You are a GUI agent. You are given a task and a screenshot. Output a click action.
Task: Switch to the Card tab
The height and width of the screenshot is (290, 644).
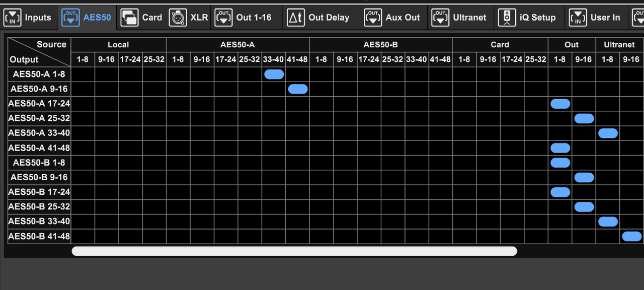coord(142,18)
